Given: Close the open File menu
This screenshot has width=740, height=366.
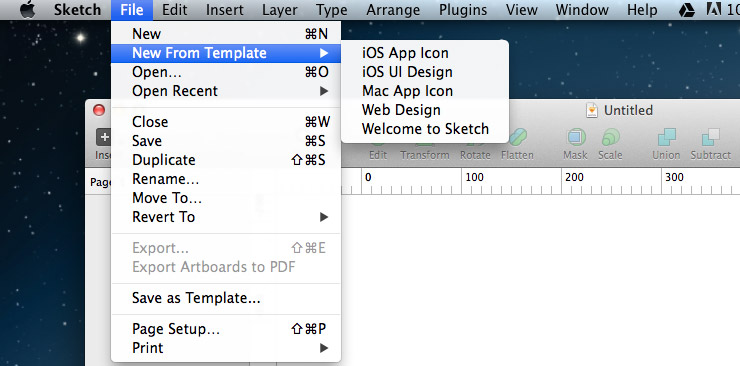Looking at the screenshot, I should click(132, 10).
